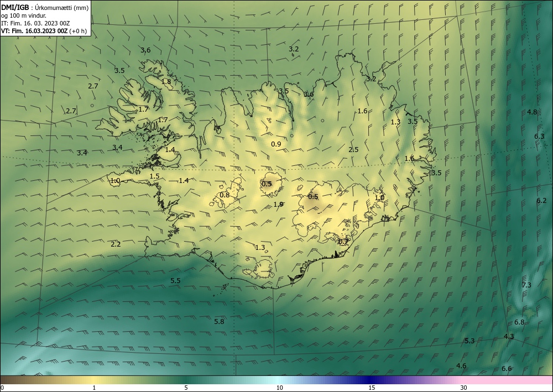This screenshot has width=553, height=392.
Task: Select the 1.9 value between the glaciers
Action: (279, 204)
